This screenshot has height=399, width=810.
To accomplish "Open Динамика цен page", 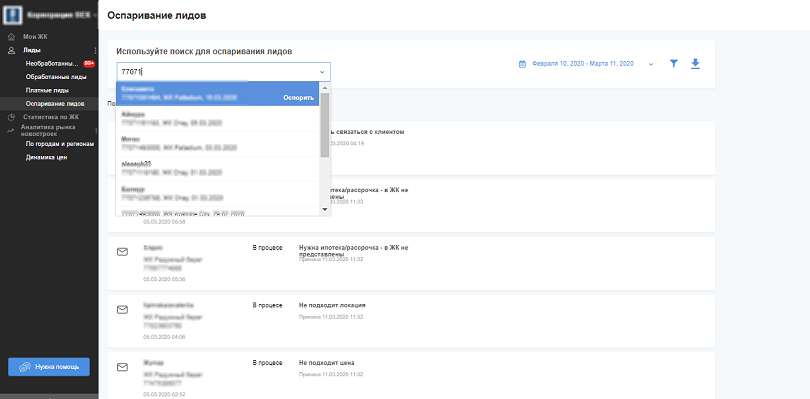I will tap(46, 157).
